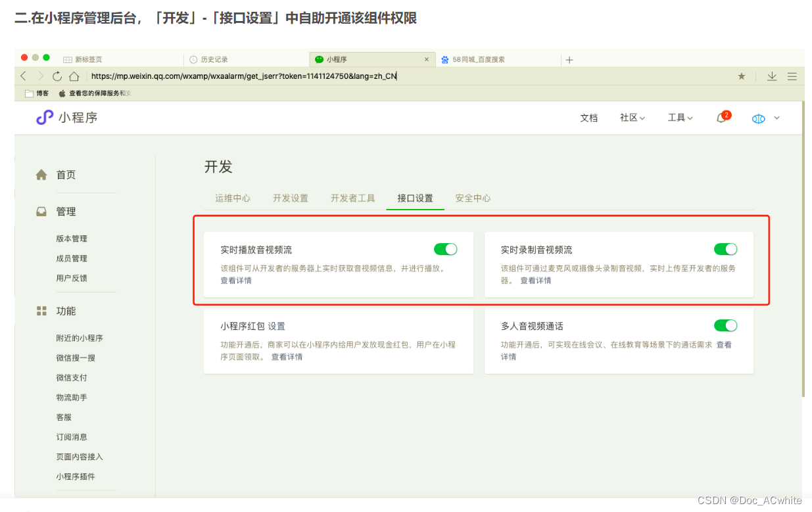Open 用户反馈 in sidebar

click(72, 278)
